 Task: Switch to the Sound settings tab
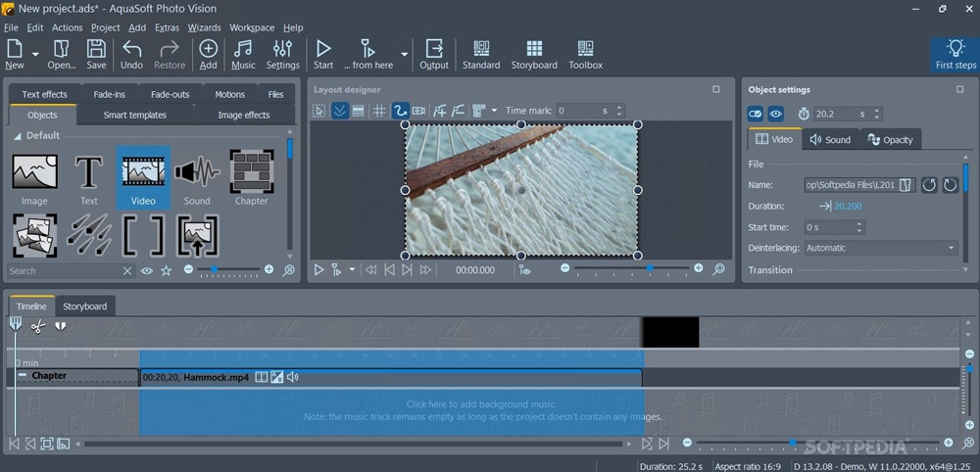[x=831, y=140]
